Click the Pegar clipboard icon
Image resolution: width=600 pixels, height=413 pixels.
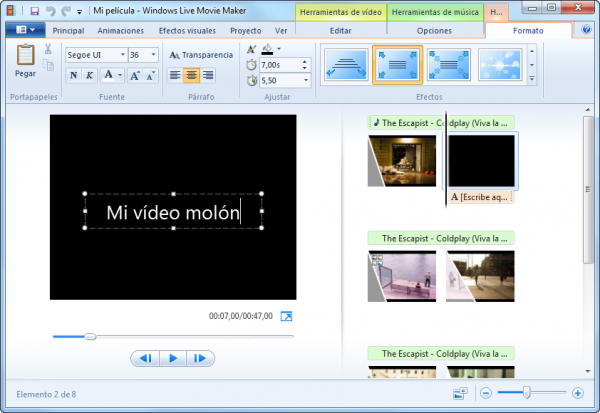click(25, 55)
